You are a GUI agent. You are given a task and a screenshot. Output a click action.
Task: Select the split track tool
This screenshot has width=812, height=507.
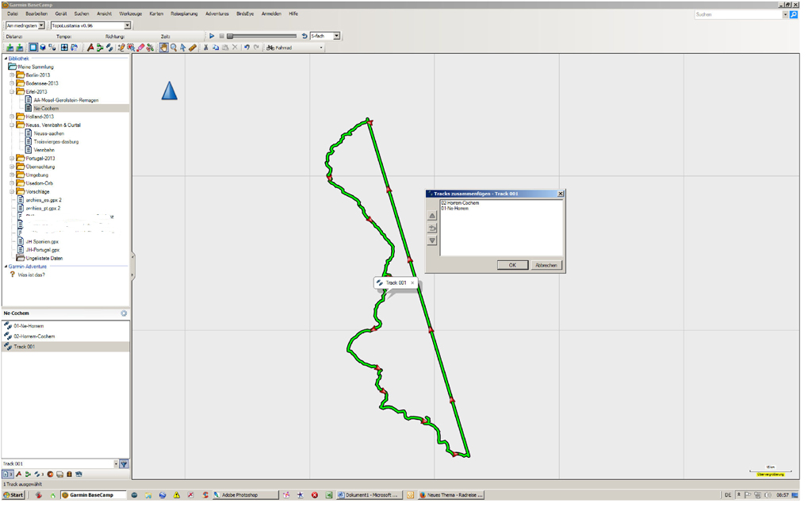click(x=150, y=48)
